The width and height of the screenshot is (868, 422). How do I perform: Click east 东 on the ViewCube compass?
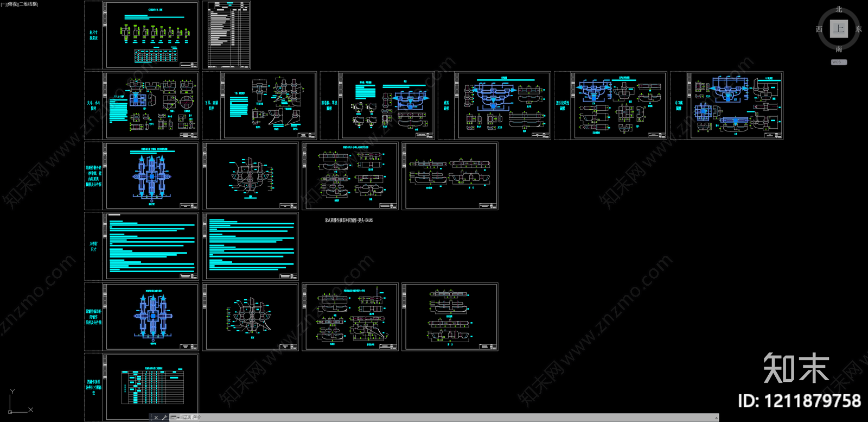coord(859,29)
